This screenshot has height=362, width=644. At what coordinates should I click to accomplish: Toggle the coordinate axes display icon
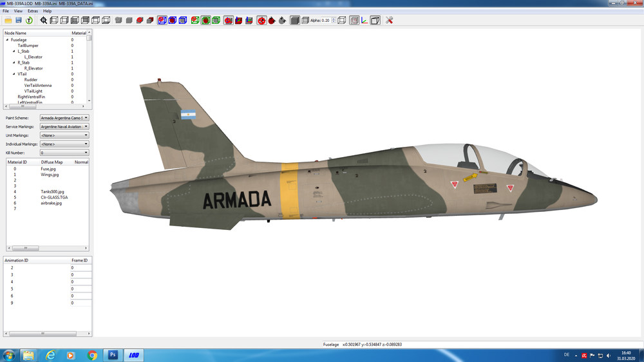[365, 20]
